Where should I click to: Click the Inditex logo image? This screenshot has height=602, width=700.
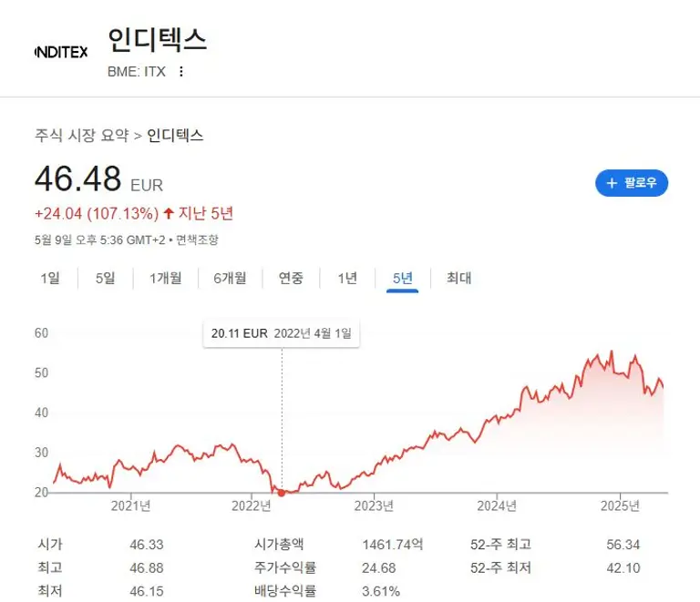coord(61,52)
